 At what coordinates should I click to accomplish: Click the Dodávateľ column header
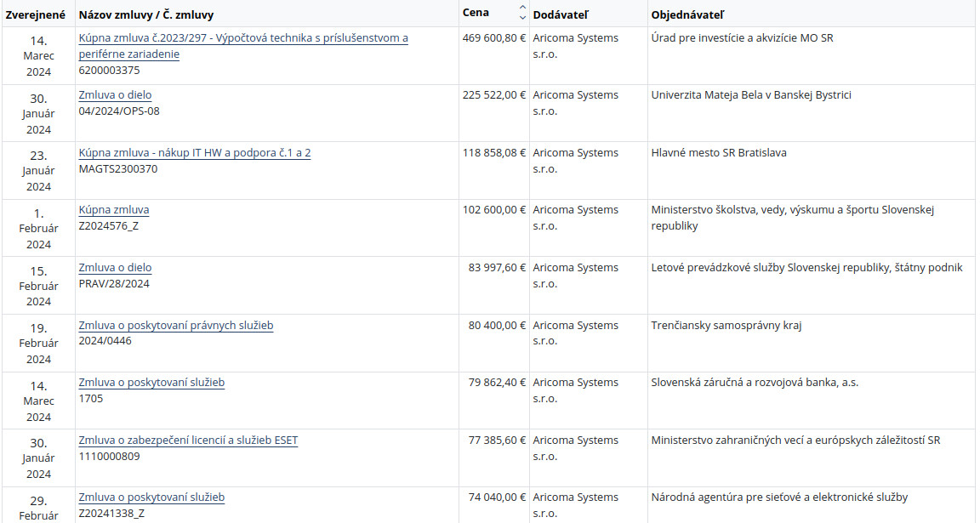coord(560,15)
